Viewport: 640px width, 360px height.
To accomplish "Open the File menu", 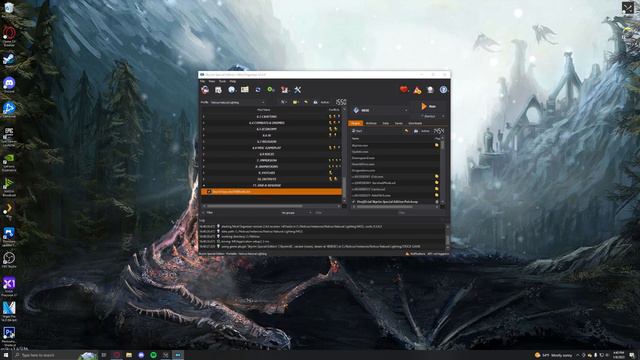I will [x=202, y=82].
